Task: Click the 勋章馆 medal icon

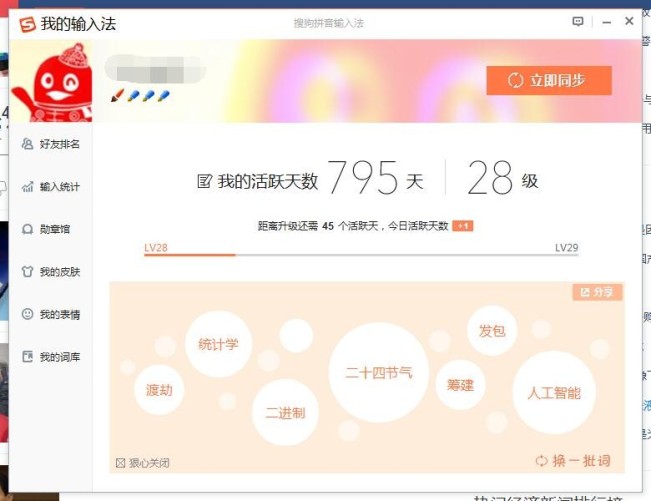Action: point(27,229)
